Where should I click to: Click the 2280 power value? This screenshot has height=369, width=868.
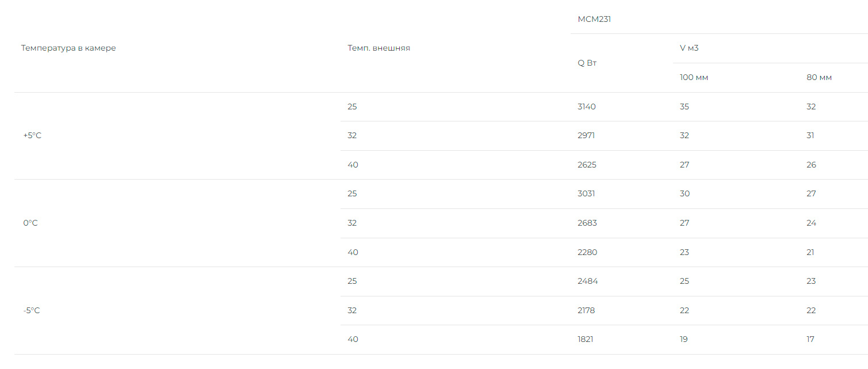[x=587, y=252]
